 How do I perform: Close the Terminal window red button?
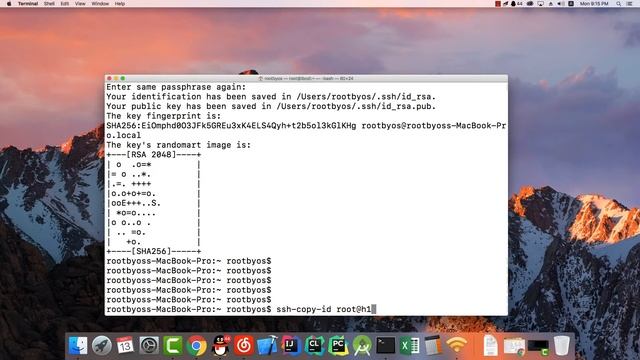(x=109, y=78)
